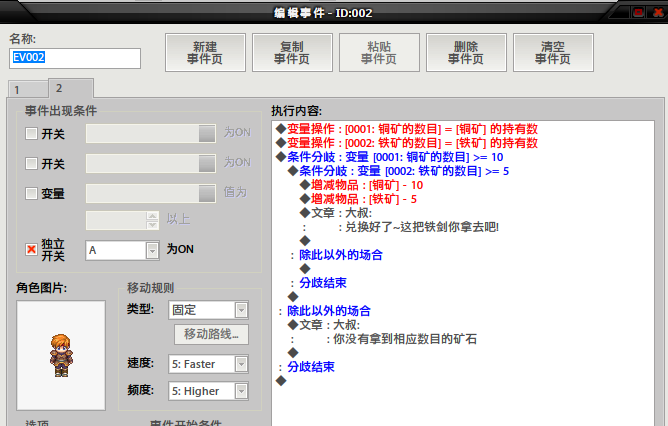
Task: Click the 删除事件页 button
Action: click(466, 53)
